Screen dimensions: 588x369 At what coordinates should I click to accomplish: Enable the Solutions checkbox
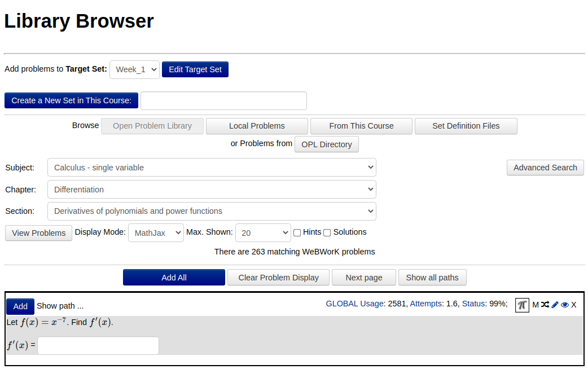(327, 233)
